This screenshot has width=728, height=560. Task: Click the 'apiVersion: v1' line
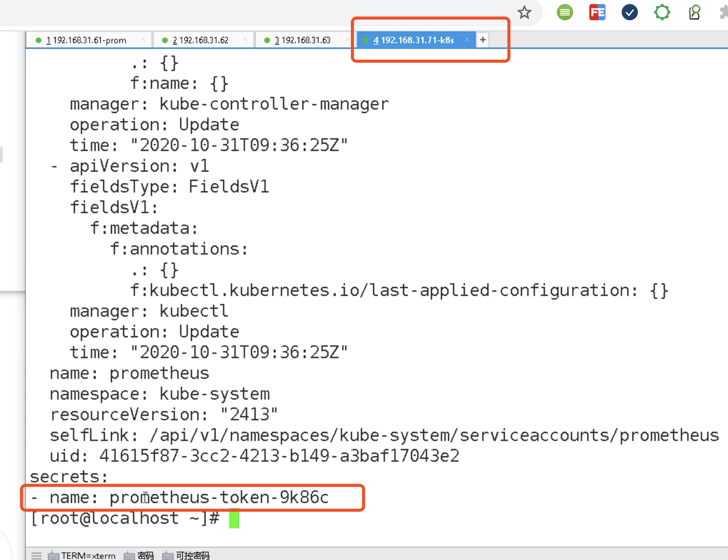point(139,166)
